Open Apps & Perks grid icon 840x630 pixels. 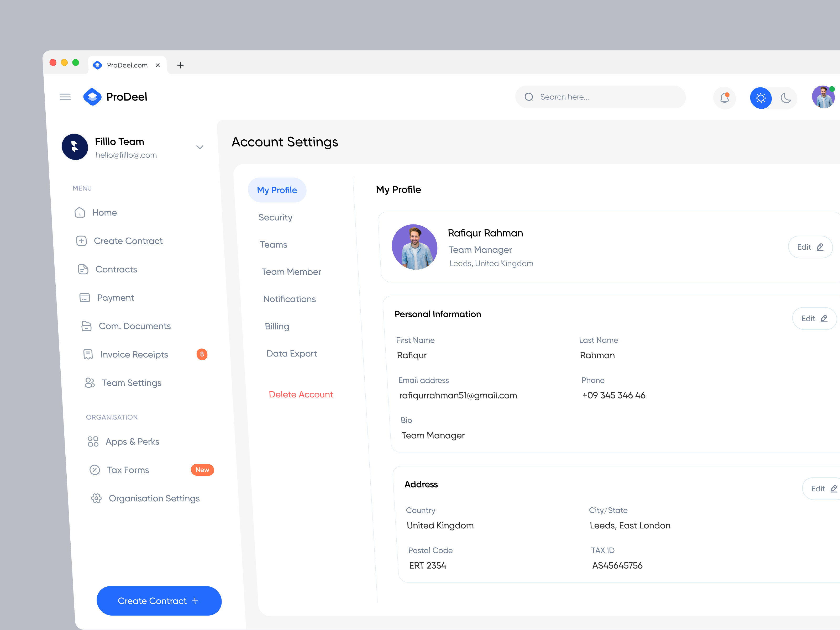coord(93,441)
